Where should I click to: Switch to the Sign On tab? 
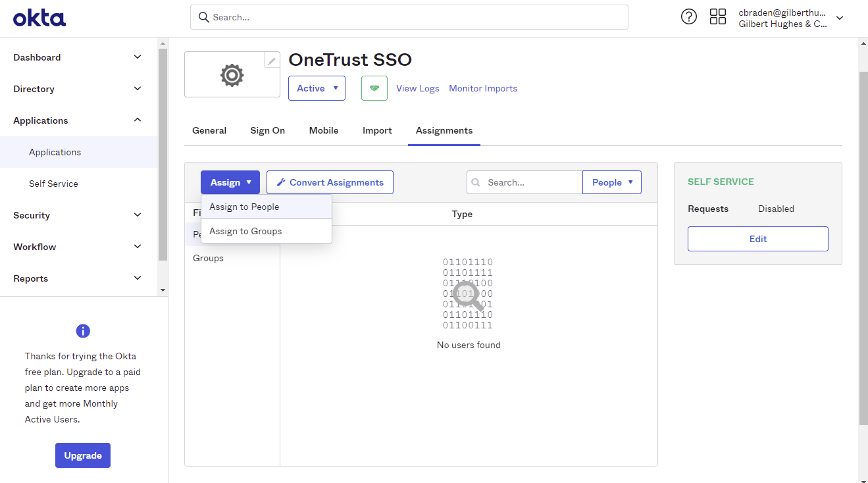click(x=267, y=130)
